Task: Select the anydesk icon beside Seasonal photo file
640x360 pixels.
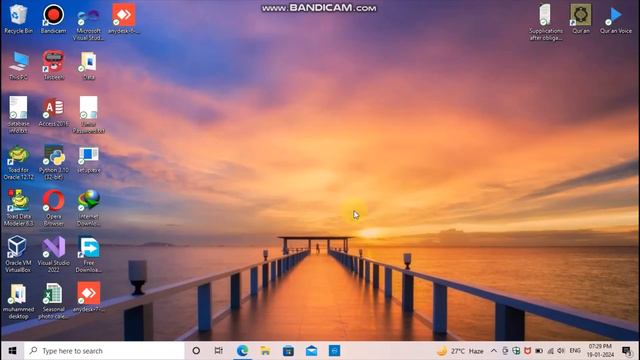Action: click(x=89, y=297)
